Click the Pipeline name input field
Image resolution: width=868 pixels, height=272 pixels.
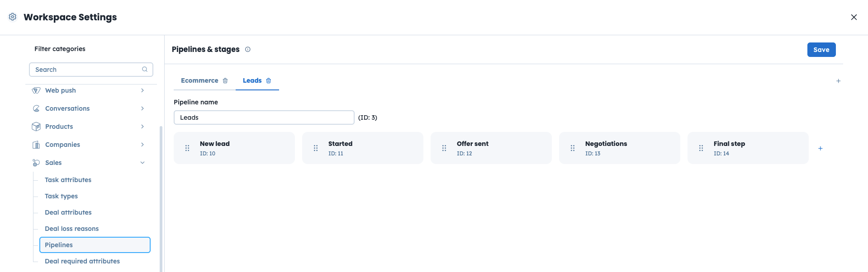264,117
